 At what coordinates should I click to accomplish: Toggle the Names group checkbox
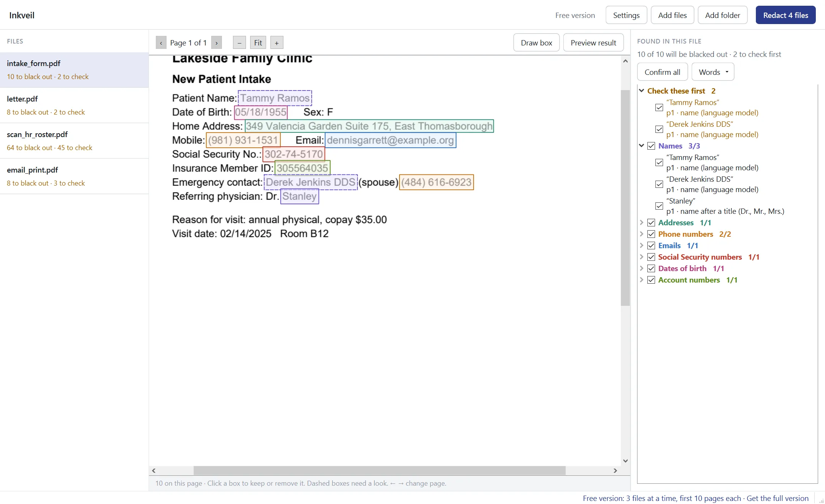click(652, 146)
